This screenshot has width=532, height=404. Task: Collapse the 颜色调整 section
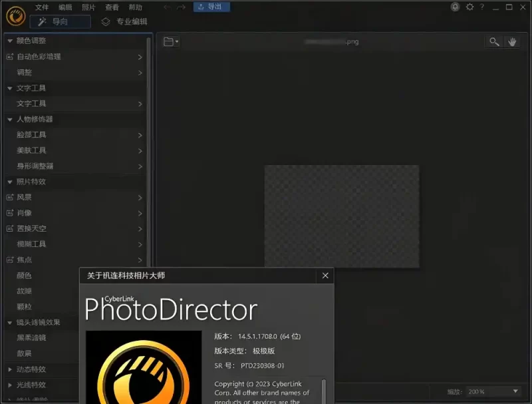point(10,41)
